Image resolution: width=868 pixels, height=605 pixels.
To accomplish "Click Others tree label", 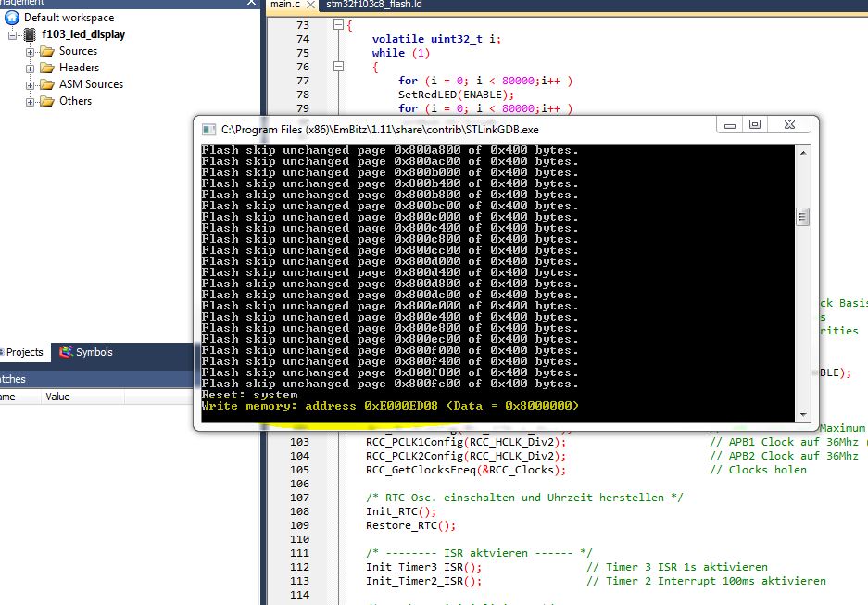I will pos(75,101).
